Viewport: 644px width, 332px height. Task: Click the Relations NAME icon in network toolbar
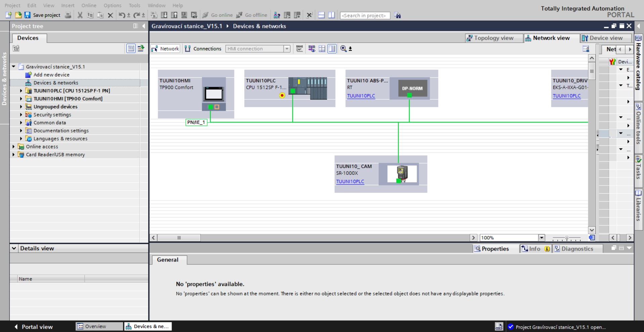(300, 49)
